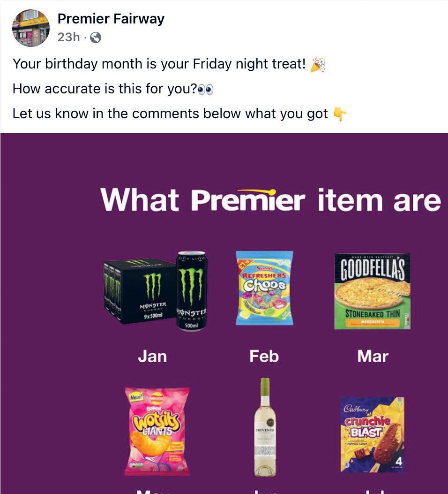Click the single Monster Energy can

[x=191, y=291]
